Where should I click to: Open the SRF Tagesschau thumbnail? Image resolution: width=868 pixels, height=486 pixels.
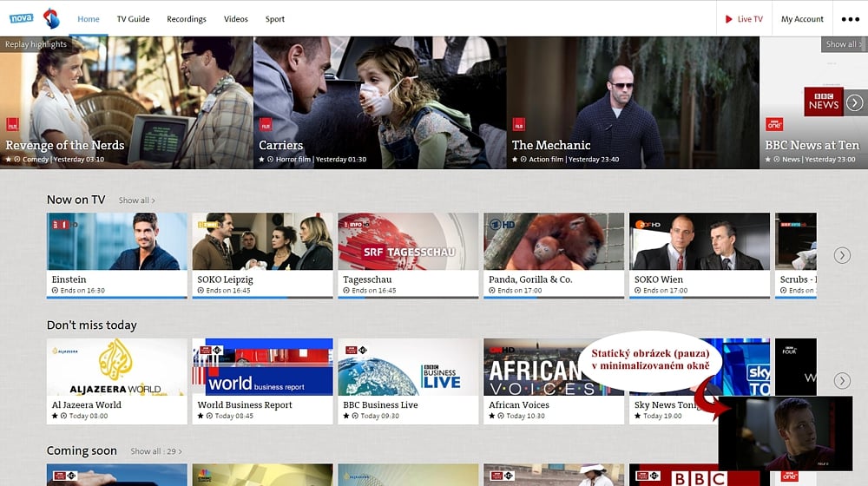pos(408,241)
